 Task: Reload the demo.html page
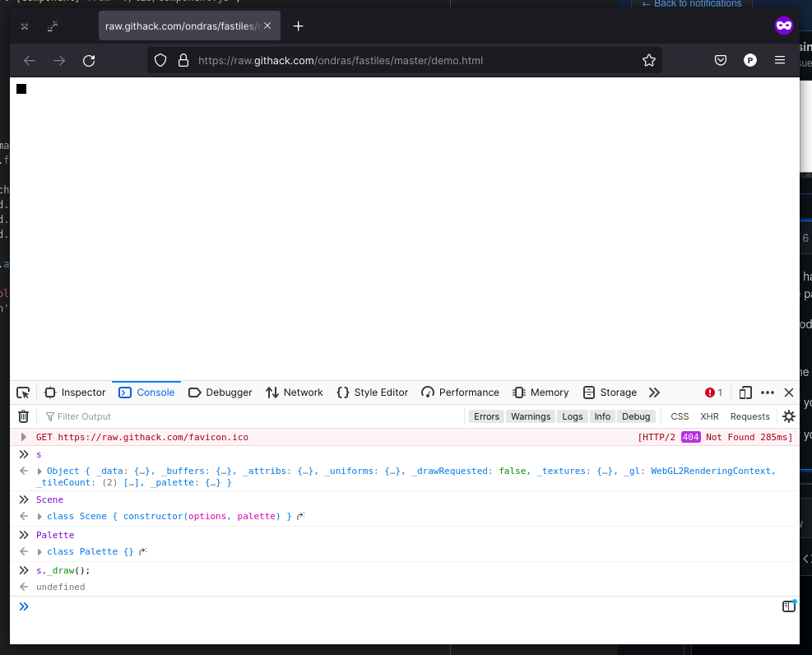(x=89, y=61)
